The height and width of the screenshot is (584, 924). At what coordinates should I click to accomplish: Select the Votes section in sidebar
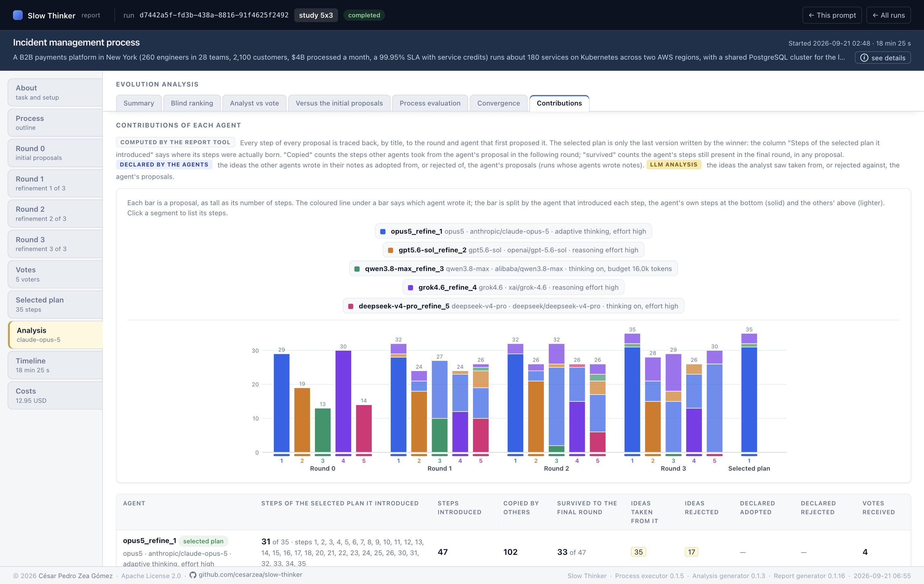(55, 274)
